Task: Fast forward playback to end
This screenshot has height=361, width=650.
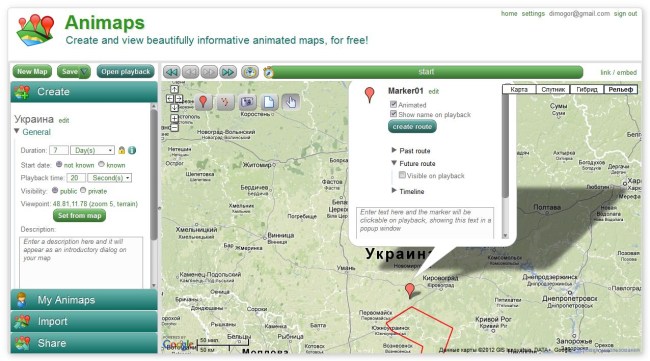Action: pos(228,72)
